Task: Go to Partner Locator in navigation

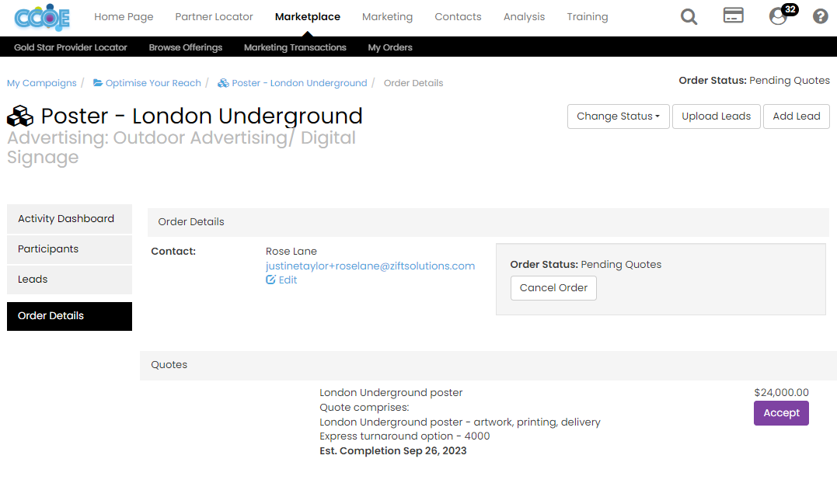Action: [214, 16]
